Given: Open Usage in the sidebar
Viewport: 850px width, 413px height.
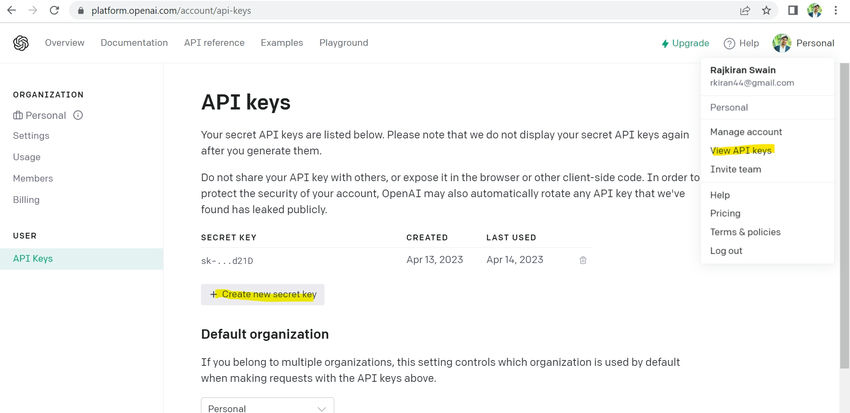Looking at the screenshot, I should tap(27, 157).
